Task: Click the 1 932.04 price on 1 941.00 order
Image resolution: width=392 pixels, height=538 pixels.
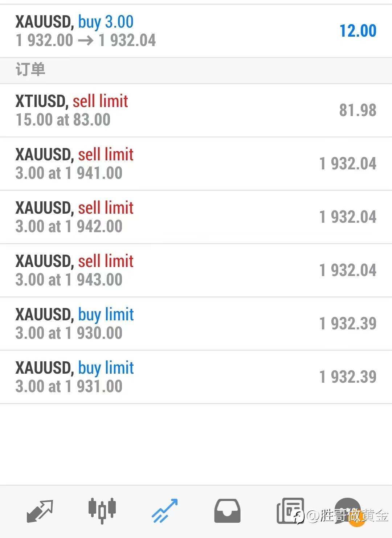Action: 348,164
